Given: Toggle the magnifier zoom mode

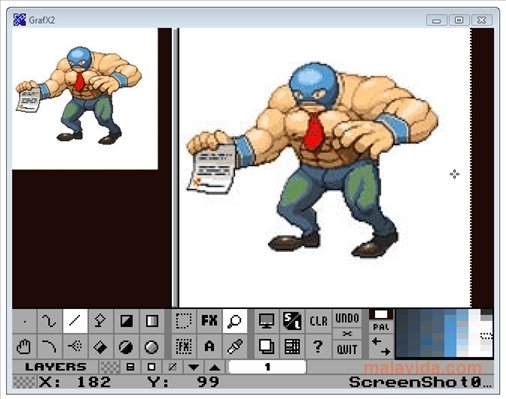Looking at the screenshot, I should pyautogui.click(x=235, y=321).
